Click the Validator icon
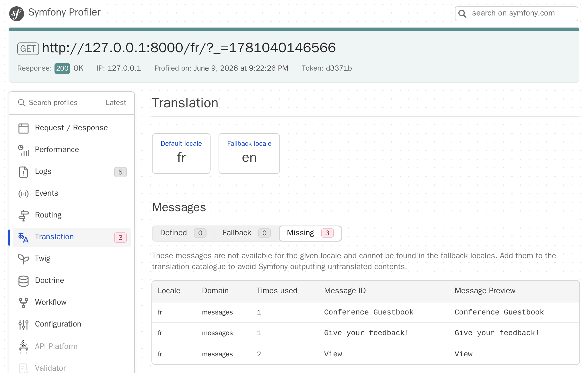Screen dimensions: 588x373 pos(24,368)
